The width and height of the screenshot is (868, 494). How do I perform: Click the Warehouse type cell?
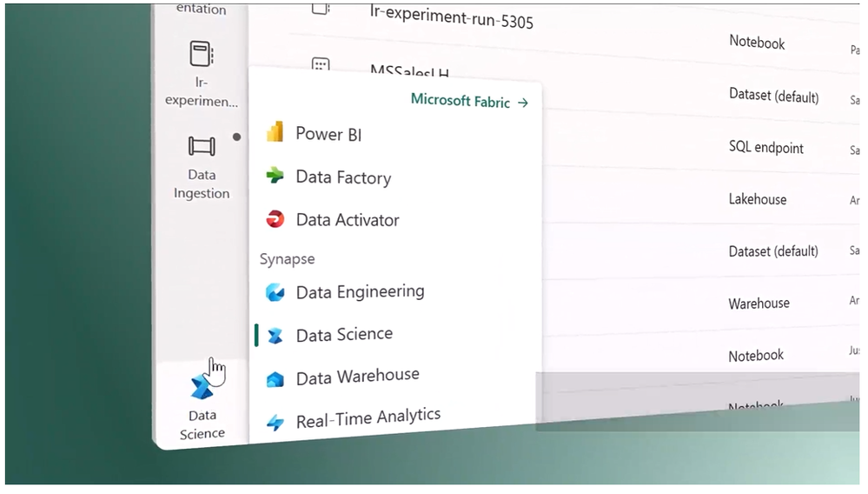[x=759, y=304]
